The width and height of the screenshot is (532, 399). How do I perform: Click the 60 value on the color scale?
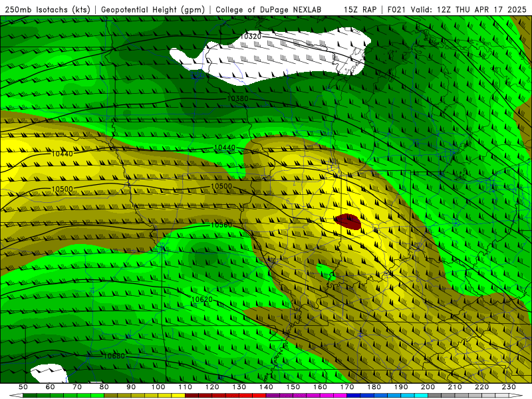pyautogui.click(x=50, y=387)
